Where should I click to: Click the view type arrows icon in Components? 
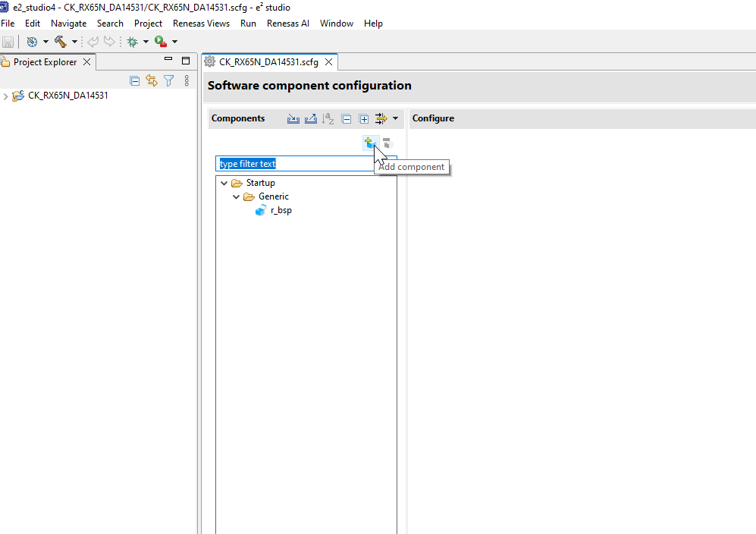click(x=381, y=118)
